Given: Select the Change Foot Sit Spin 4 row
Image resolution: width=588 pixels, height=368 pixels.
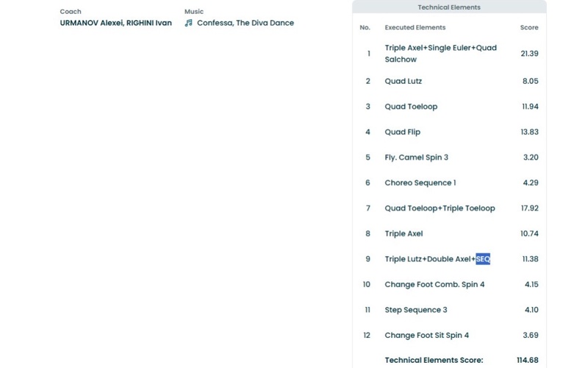Looking at the screenshot, I should click(426, 336).
